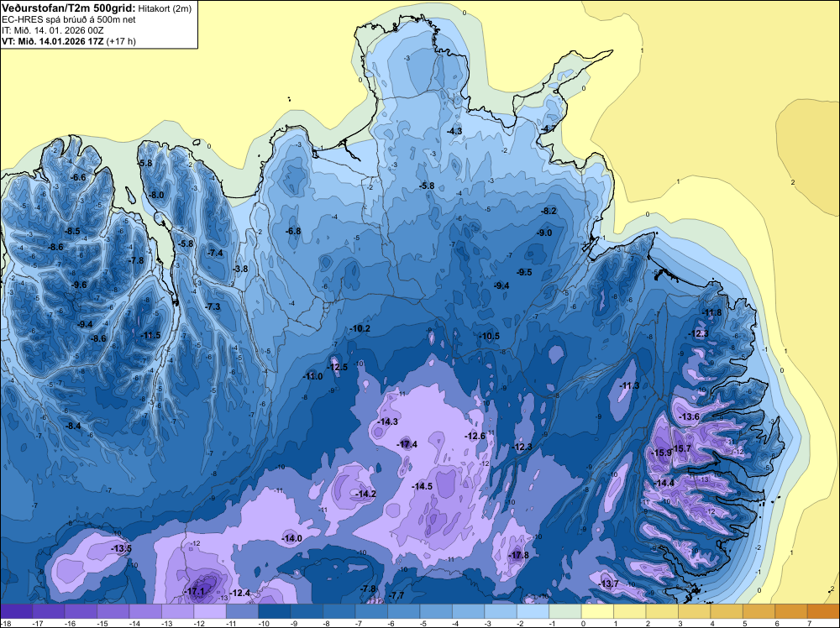Screen dimensions: 840x628
Task: Click the -9.0 temperature value on map
Action: click(x=544, y=233)
